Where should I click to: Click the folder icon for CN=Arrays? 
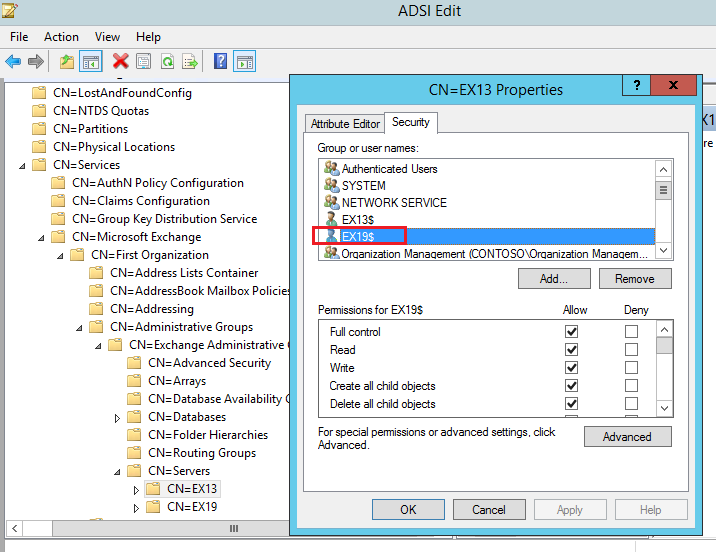134,380
